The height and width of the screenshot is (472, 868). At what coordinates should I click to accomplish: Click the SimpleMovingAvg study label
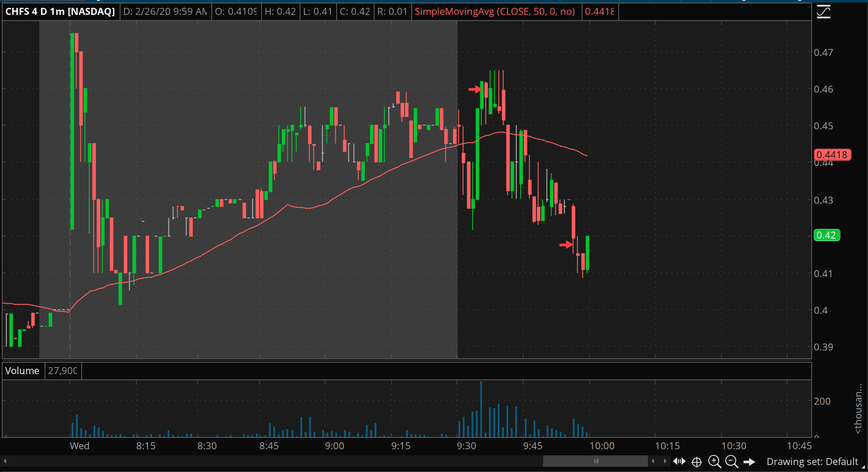pyautogui.click(x=494, y=11)
